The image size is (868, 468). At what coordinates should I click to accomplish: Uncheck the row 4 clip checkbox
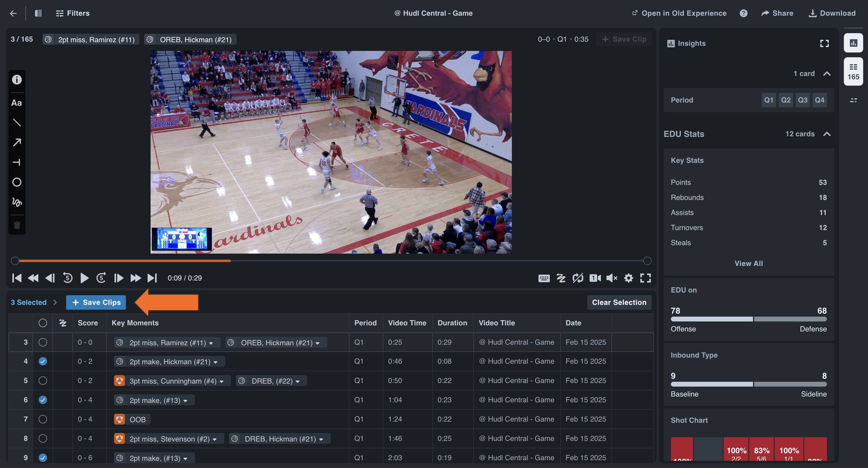pos(43,361)
